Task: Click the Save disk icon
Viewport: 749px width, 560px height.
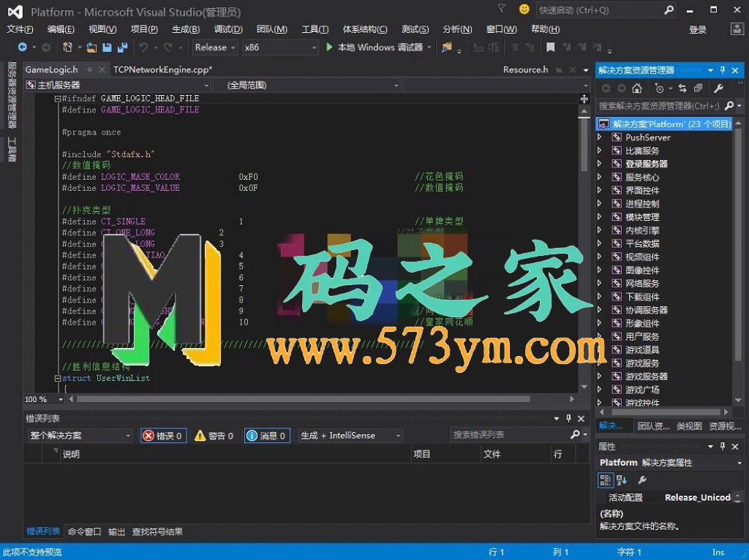Action: pos(107,48)
